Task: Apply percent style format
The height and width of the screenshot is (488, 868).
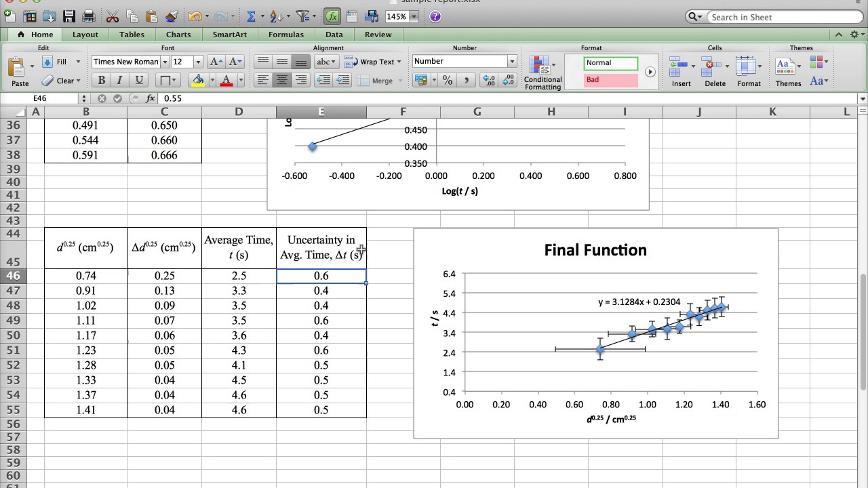Action: tap(448, 80)
